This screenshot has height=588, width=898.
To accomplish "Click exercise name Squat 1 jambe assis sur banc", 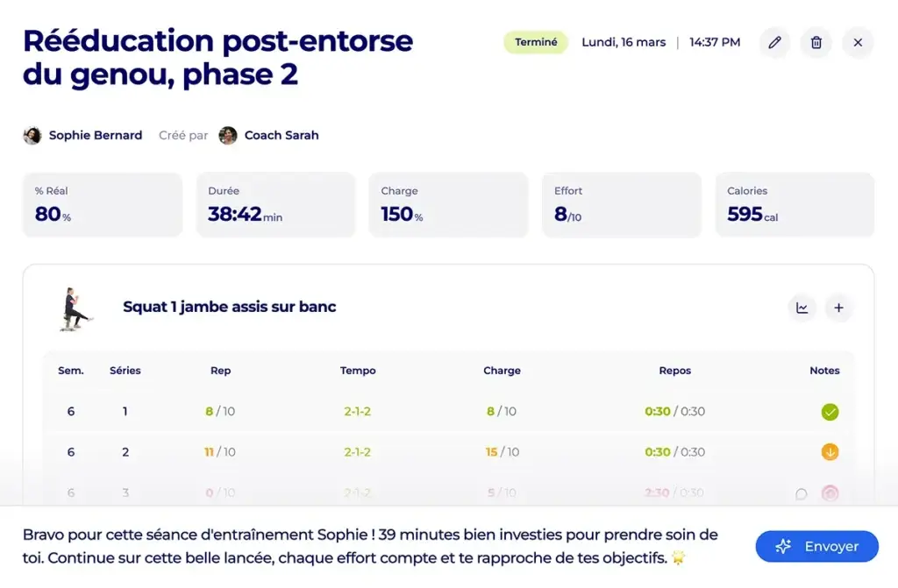I will tap(229, 307).
